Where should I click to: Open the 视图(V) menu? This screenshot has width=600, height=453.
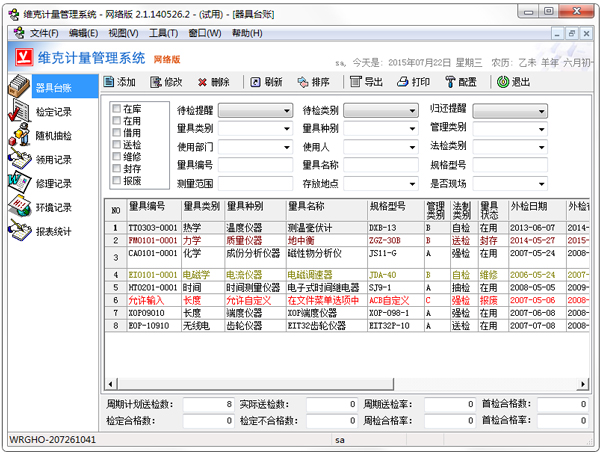pyautogui.click(x=123, y=33)
